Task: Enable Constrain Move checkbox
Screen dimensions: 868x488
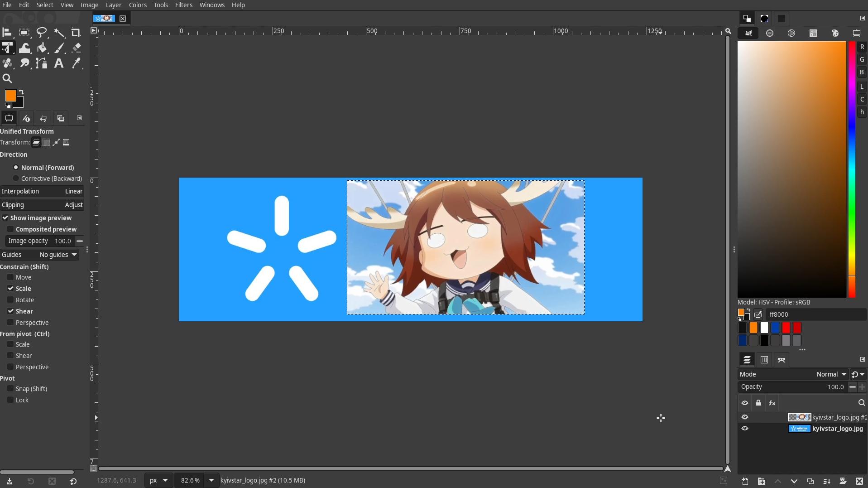Action: point(10,277)
